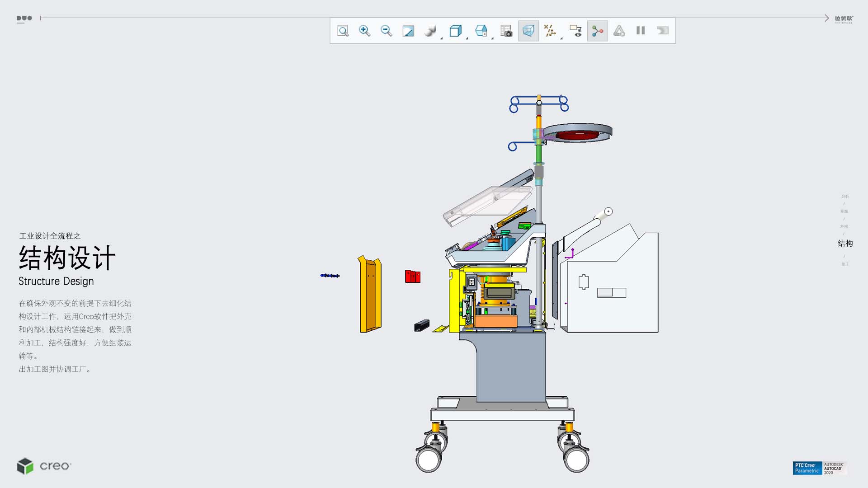Select the 分析 navigation item

(x=845, y=196)
